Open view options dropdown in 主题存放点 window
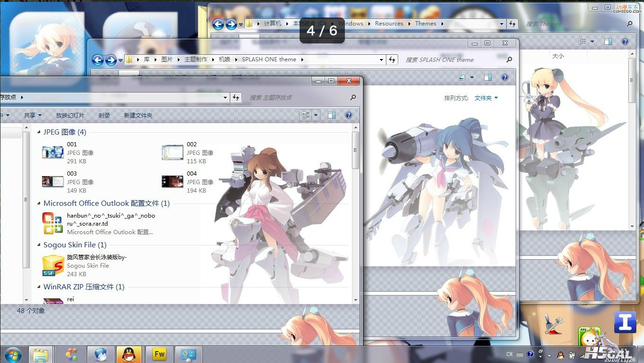The image size is (644, 363). click(x=316, y=115)
